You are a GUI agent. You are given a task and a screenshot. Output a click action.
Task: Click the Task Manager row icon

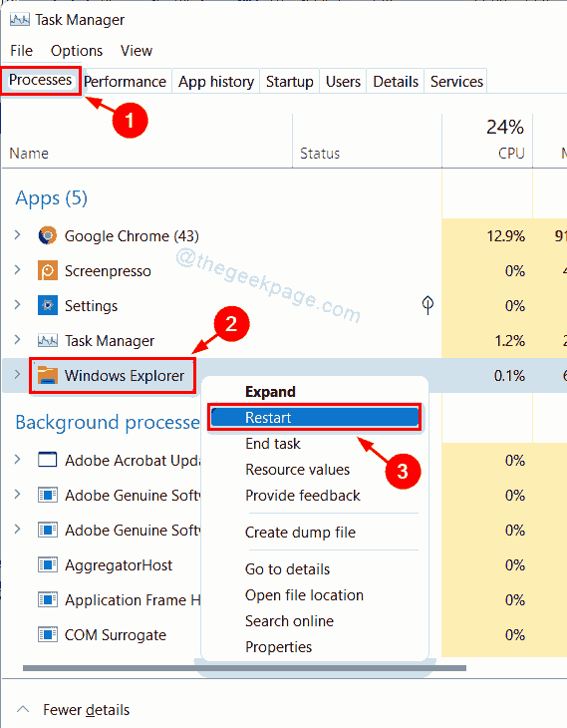[x=47, y=341]
